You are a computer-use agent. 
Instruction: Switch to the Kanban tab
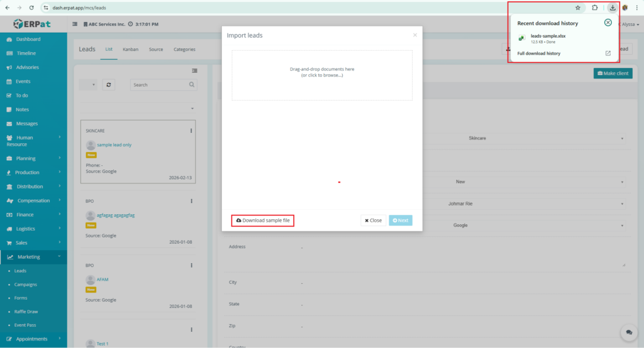[x=130, y=49]
